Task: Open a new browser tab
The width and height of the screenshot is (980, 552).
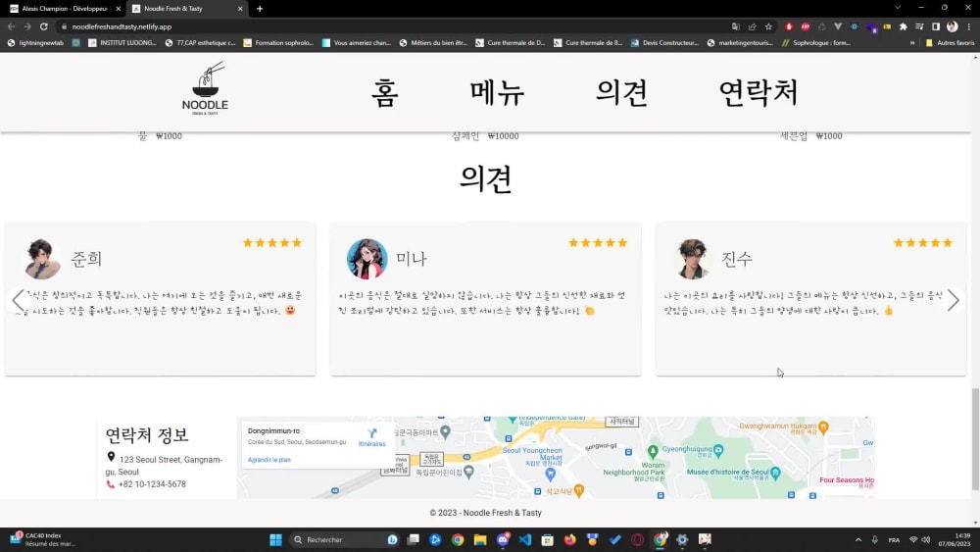Action: (260, 9)
